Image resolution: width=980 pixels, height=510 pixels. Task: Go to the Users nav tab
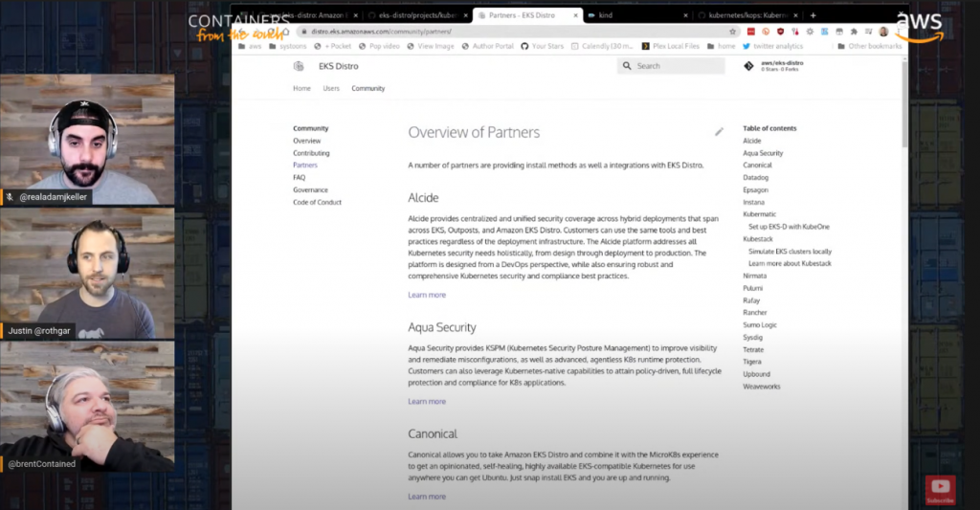(331, 89)
